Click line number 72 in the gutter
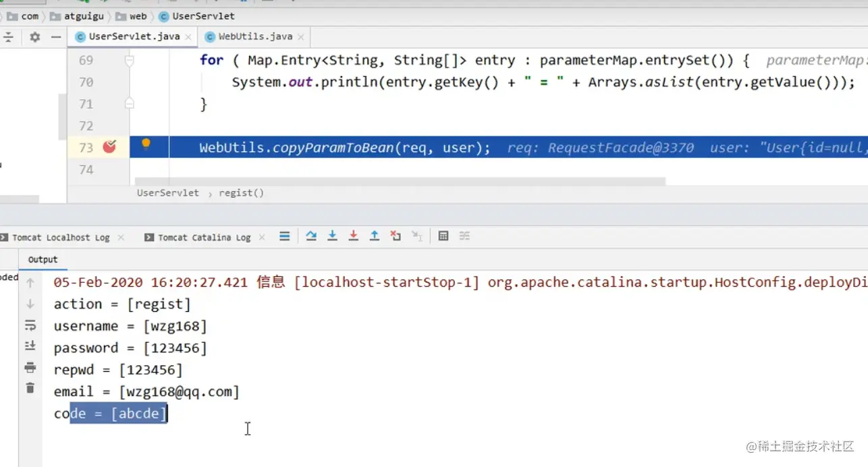The image size is (868, 467). [x=86, y=126]
